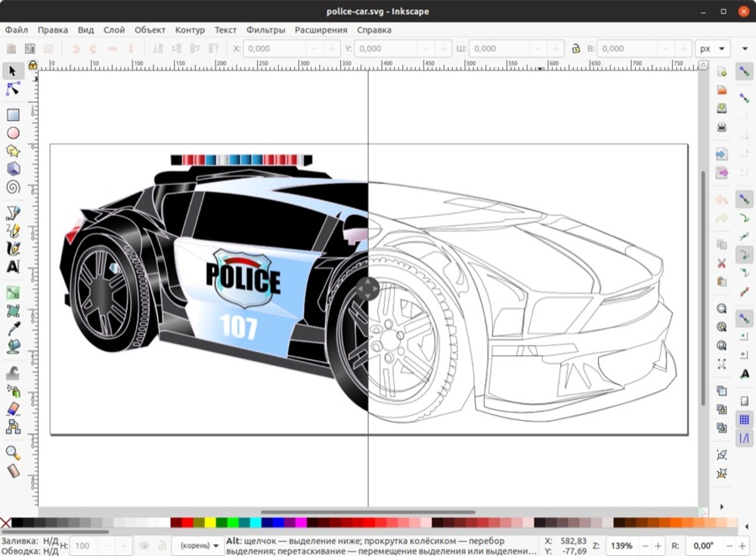Toggle grid snapping icon on right bar
Image resolution: width=756 pixels, height=556 pixels.
pos(745,419)
